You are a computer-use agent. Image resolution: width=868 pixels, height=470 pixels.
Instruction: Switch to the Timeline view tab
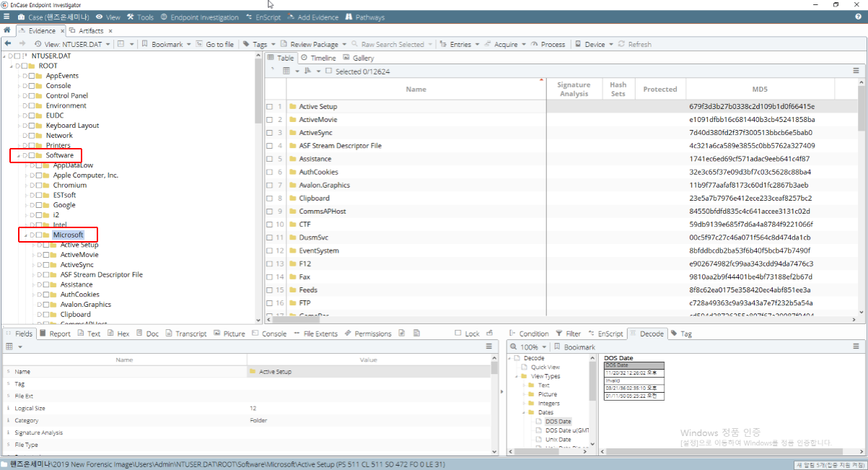point(318,58)
